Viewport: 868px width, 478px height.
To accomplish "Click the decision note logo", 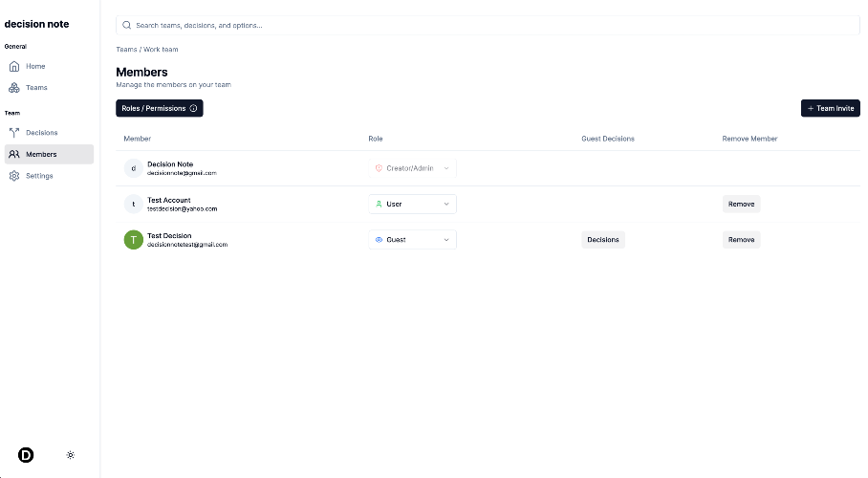I will 36,24.
